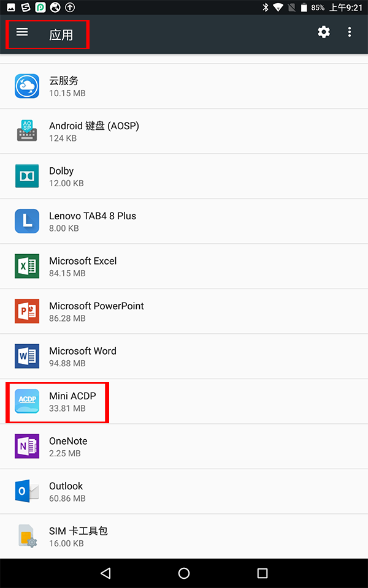Open 云服务 app info

184,86
